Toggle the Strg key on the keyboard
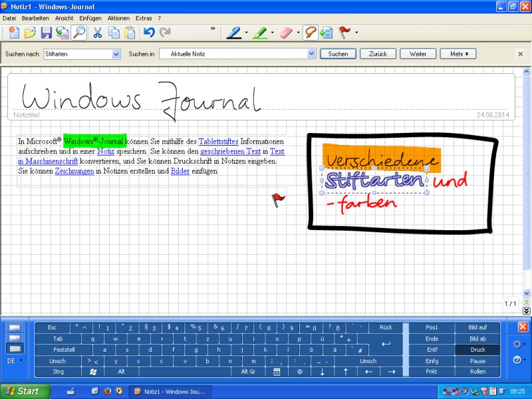The image size is (532, 399). coord(58,372)
